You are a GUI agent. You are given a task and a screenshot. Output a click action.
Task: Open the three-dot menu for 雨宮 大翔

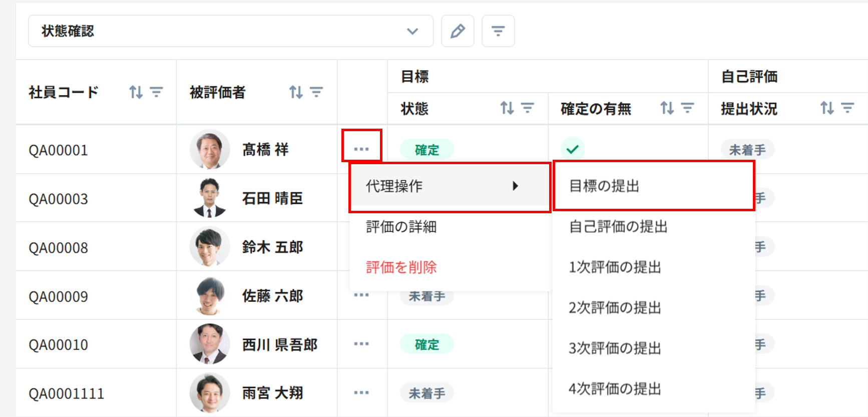(x=361, y=393)
